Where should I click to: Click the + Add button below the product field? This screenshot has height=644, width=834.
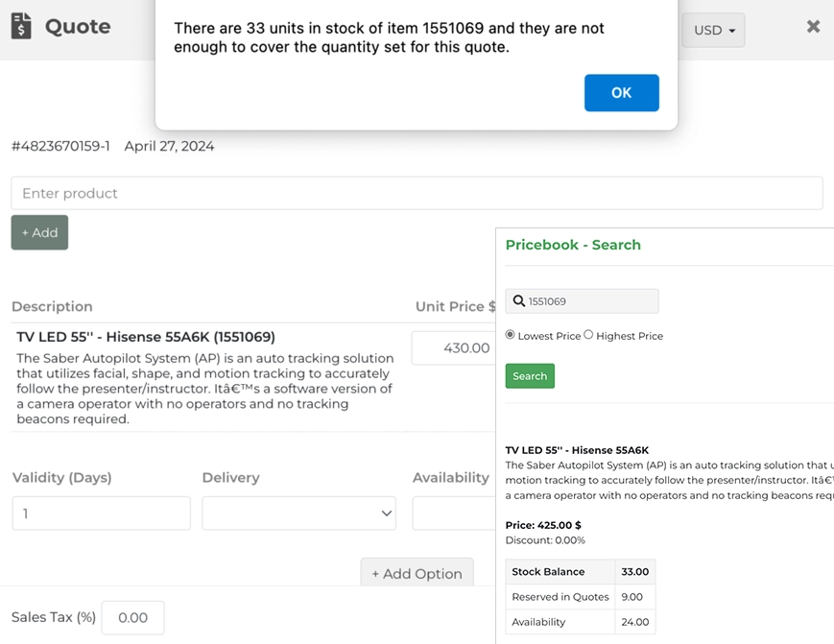point(38,232)
